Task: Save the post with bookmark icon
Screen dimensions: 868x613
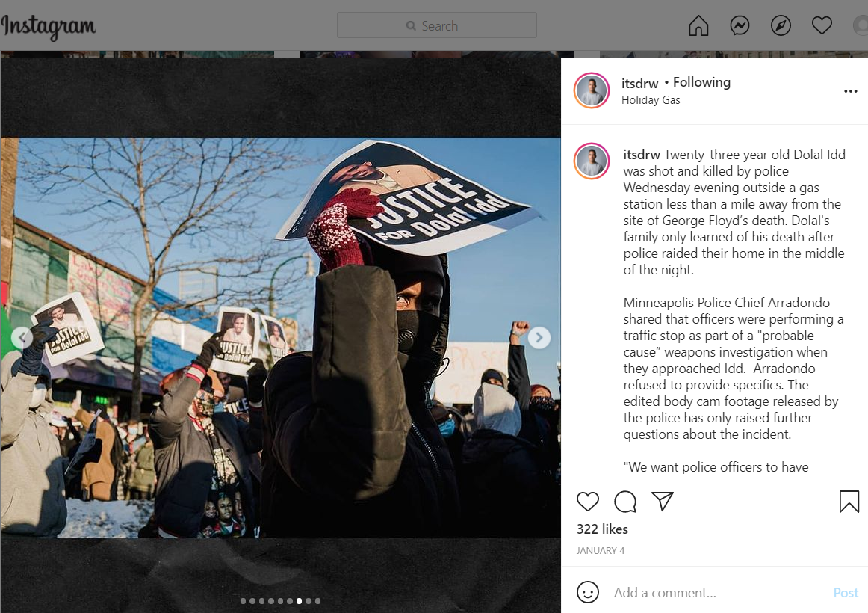Action: pyautogui.click(x=849, y=501)
